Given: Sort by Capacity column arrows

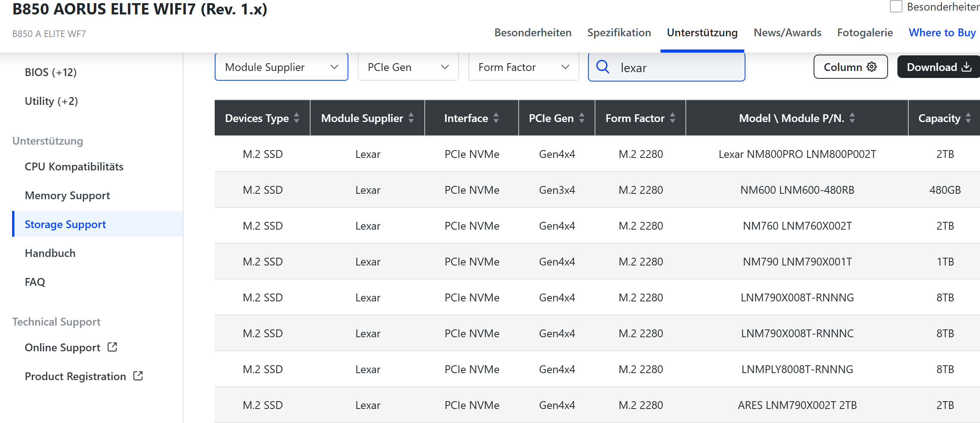Looking at the screenshot, I should coord(968,118).
